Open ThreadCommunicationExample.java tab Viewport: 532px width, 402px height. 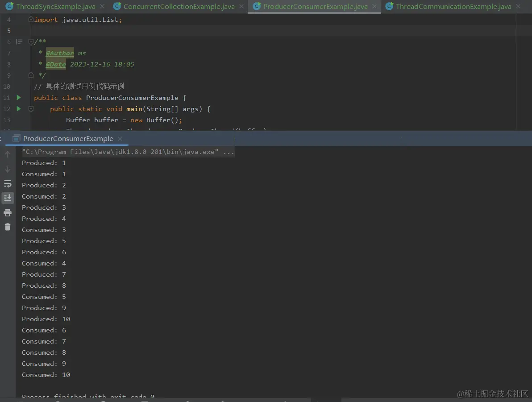pos(453,6)
